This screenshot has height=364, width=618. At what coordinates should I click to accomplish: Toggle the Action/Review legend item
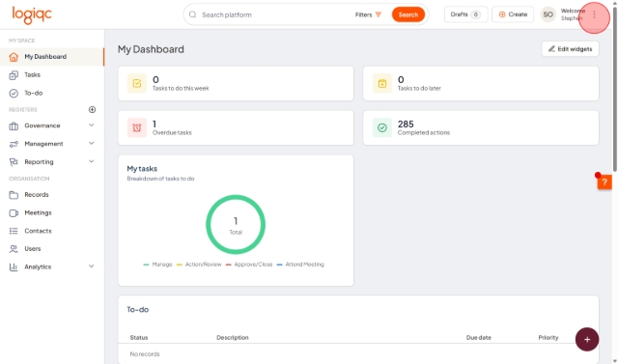tap(199, 265)
